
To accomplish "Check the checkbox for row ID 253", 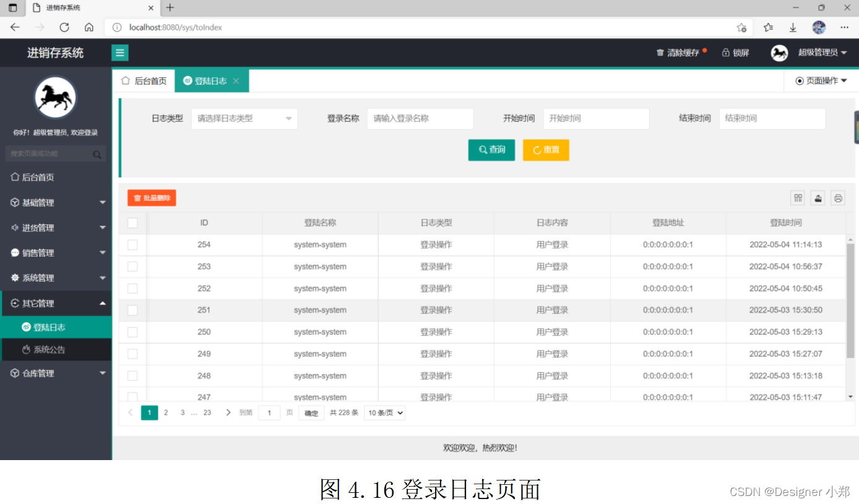I will (132, 267).
